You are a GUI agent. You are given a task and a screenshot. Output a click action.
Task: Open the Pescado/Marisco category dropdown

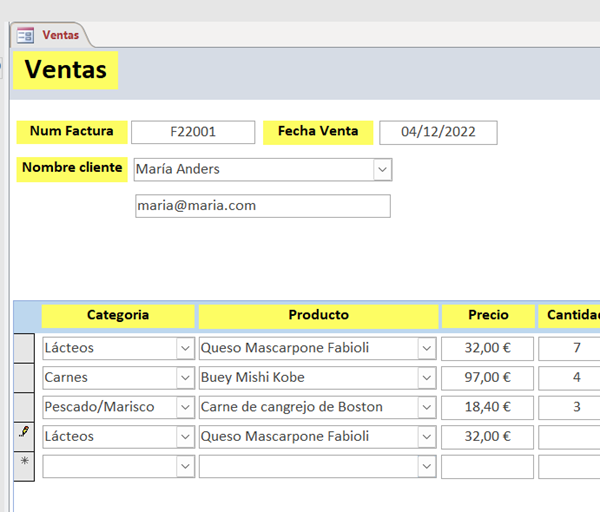pyautogui.click(x=185, y=407)
